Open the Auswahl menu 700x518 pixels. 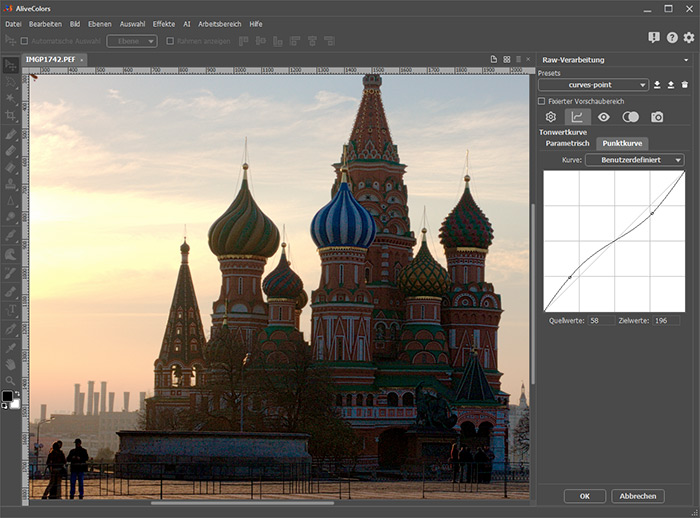(x=132, y=24)
